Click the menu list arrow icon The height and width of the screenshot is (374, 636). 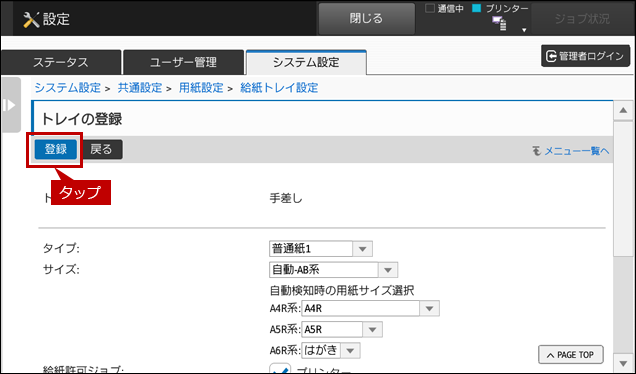537,151
